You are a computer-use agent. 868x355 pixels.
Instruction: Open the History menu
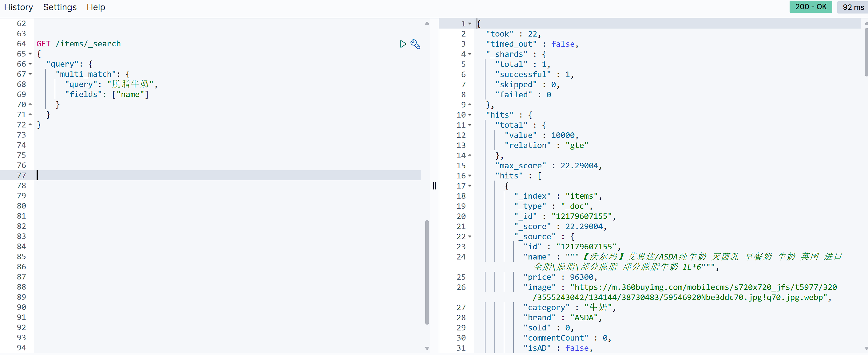[x=18, y=7]
